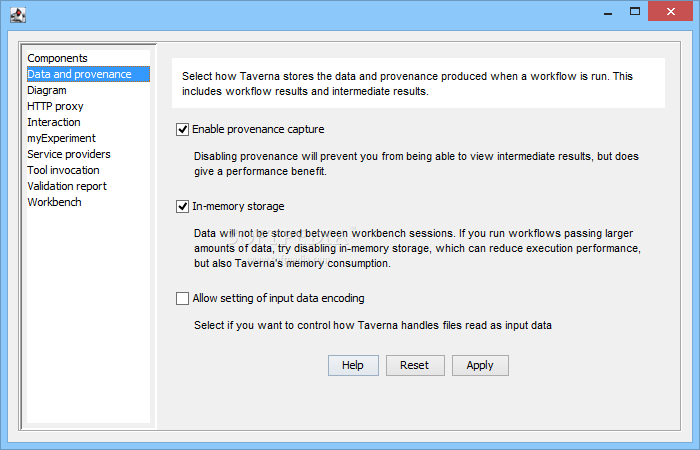The image size is (700, 450).
Task: Minimize the preferences window
Action: pos(608,12)
